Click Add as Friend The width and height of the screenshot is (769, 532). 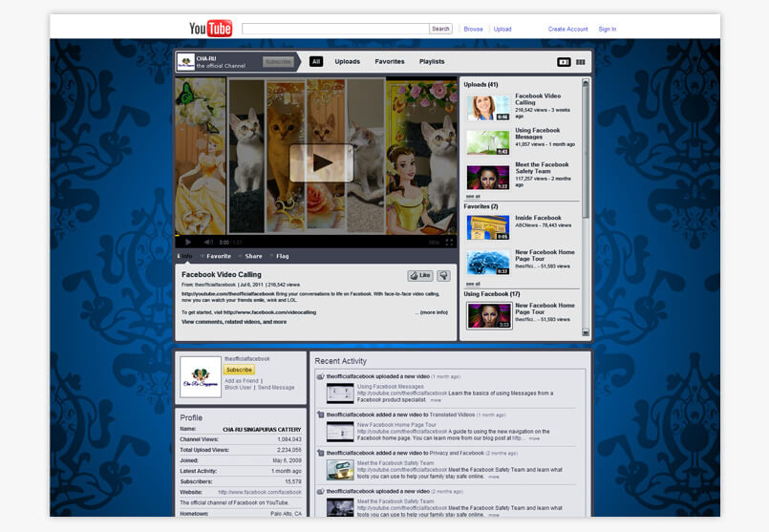coord(242,381)
